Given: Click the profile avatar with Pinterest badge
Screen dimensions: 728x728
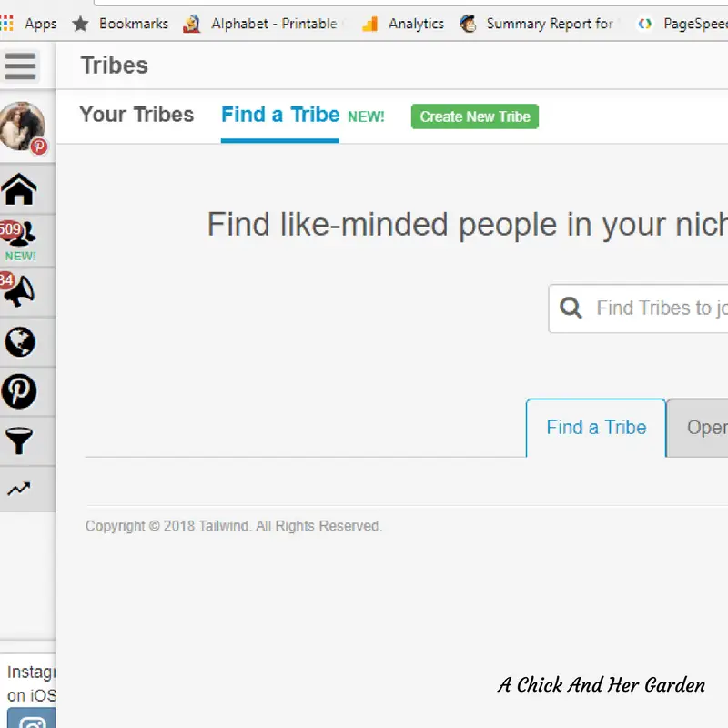Looking at the screenshot, I should pos(23,126).
